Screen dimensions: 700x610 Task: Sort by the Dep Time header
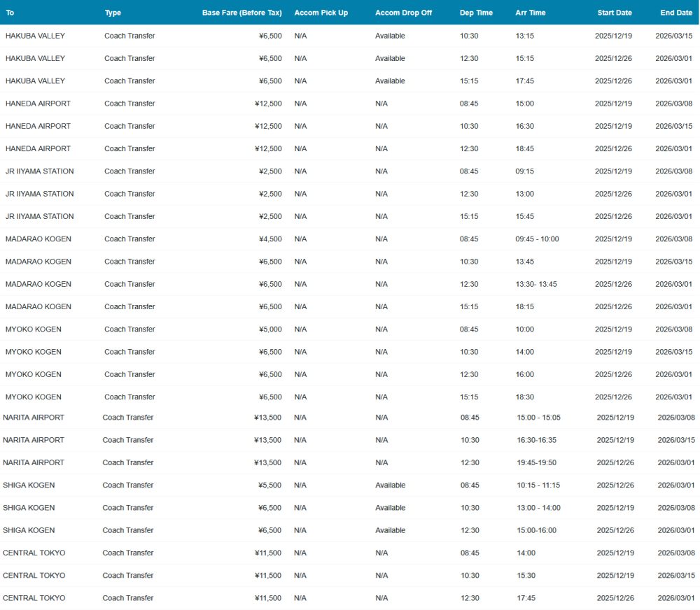tap(475, 13)
